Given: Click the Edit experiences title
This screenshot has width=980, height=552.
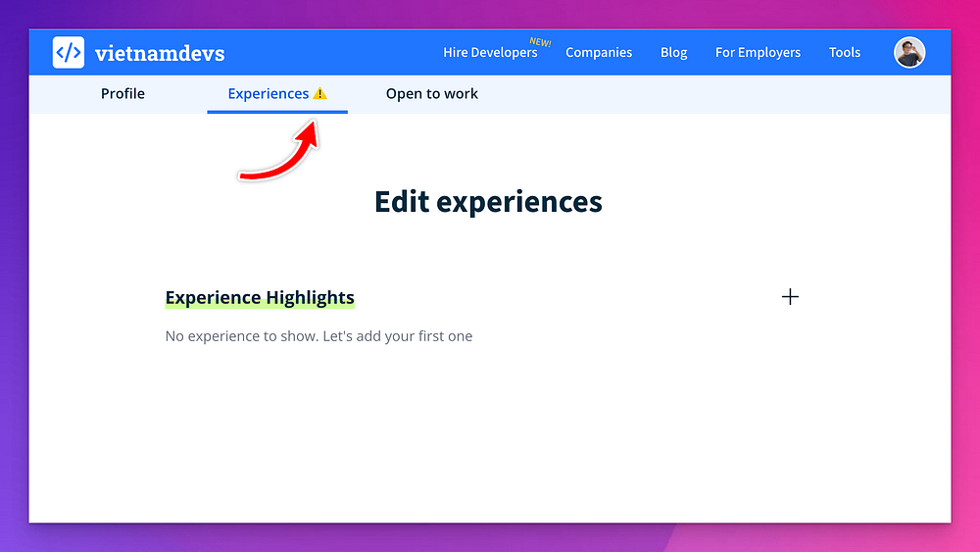Looking at the screenshot, I should coord(488,202).
